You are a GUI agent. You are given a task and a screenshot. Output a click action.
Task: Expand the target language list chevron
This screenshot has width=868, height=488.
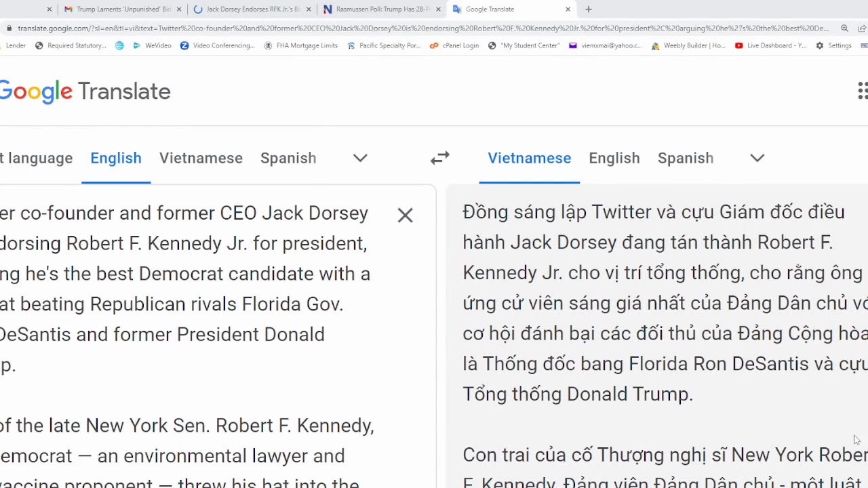click(757, 158)
